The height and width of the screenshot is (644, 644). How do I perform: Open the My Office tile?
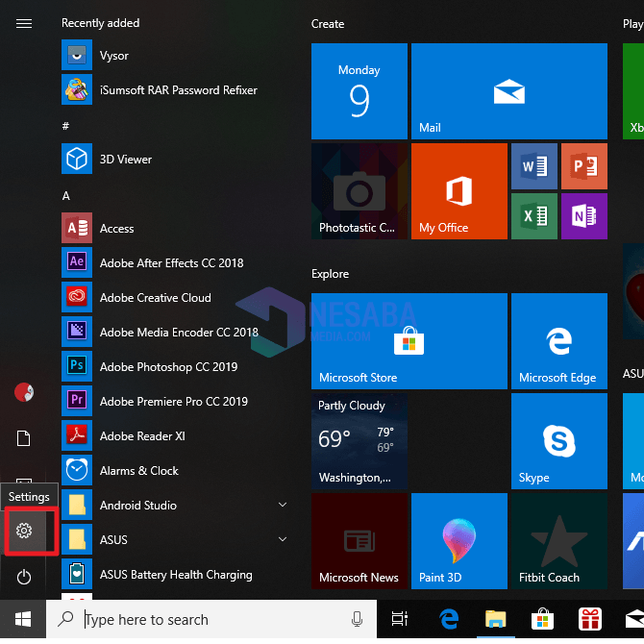tap(459, 191)
